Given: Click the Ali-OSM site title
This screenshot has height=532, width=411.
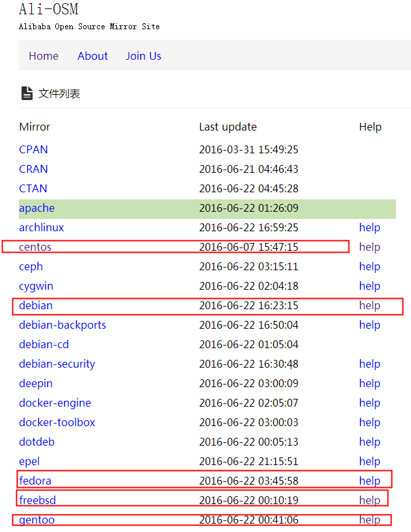Looking at the screenshot, I should click(49, 9).
